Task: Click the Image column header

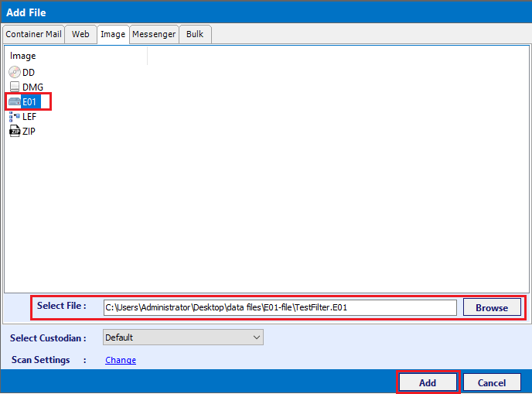Action: coord(75,56)
